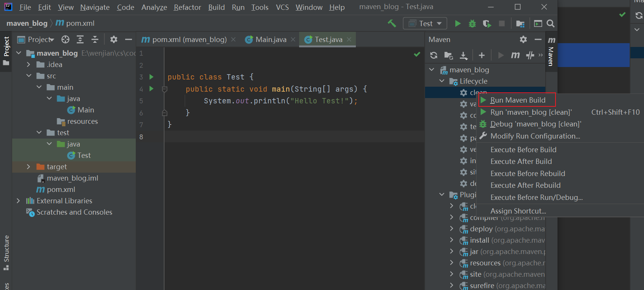Click the inspection green checkmark in the editor
The height and width of the screenshot is (290, 644).
click(x=417, y=54)
